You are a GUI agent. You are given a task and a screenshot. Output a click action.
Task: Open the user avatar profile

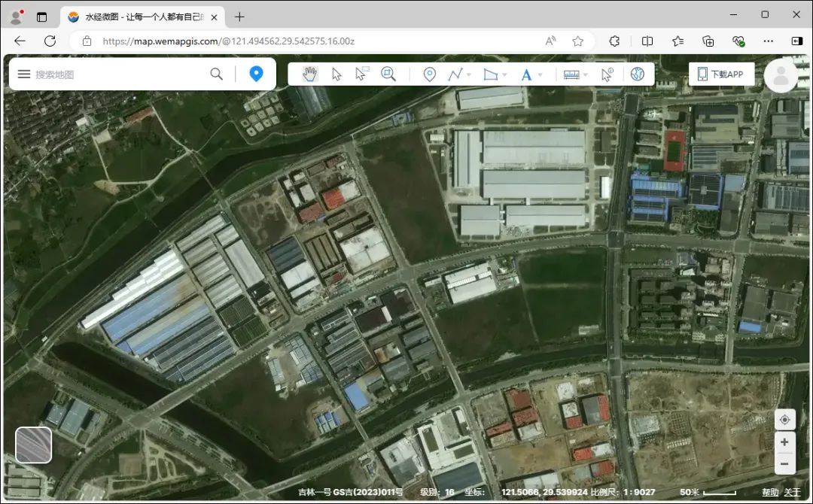pos(781,76)
